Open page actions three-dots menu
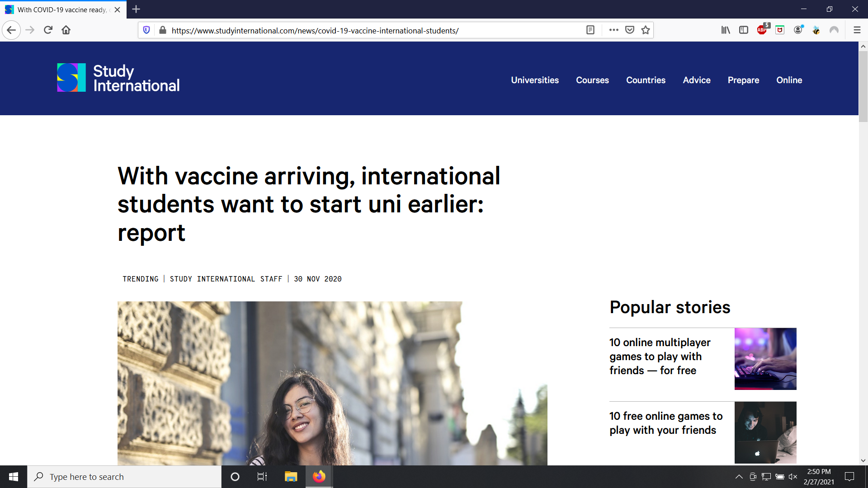The width and height of the screenshot is (868, 488). (x=613, y=30)
